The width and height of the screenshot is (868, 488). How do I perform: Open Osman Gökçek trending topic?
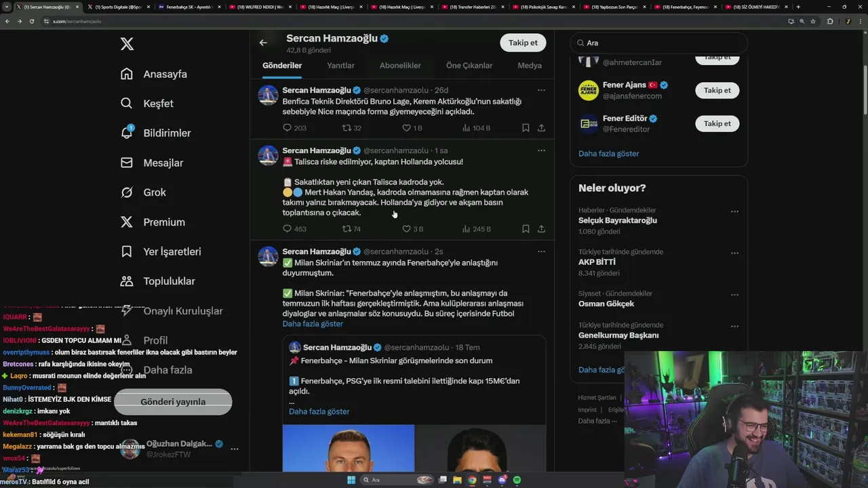(x=606, y=304)
